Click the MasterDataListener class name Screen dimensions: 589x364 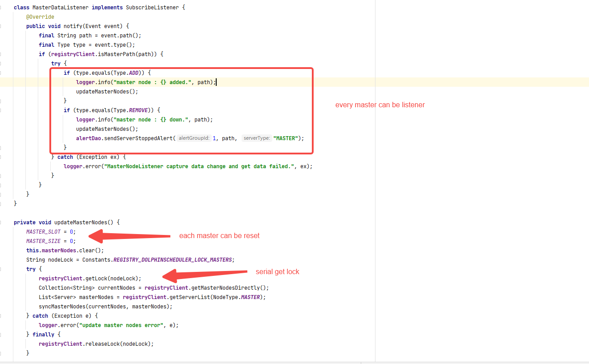[61, 8]
